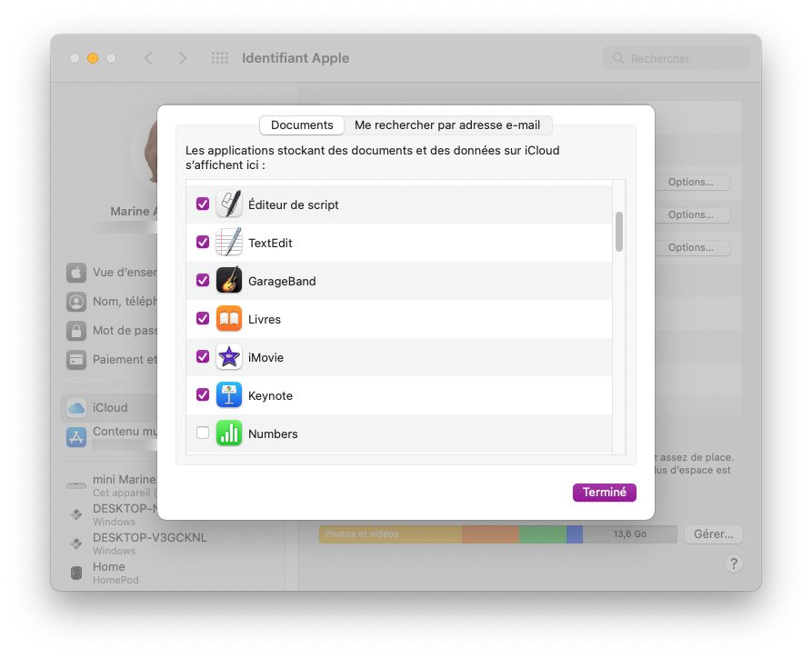The width and height of the screenshot is (812, 658).
Task: Click the Keynote app icon
Action: (x=228, y=395)
